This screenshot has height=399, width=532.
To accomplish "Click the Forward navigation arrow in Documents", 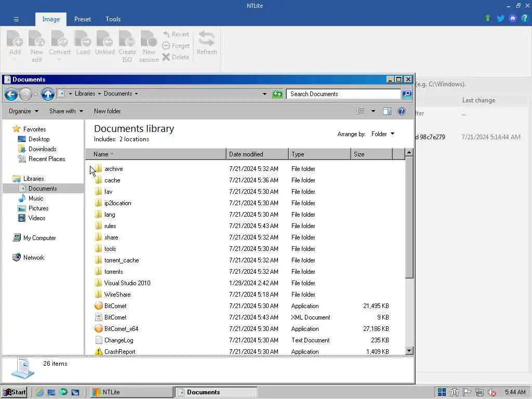I will [x=26, y=95].
